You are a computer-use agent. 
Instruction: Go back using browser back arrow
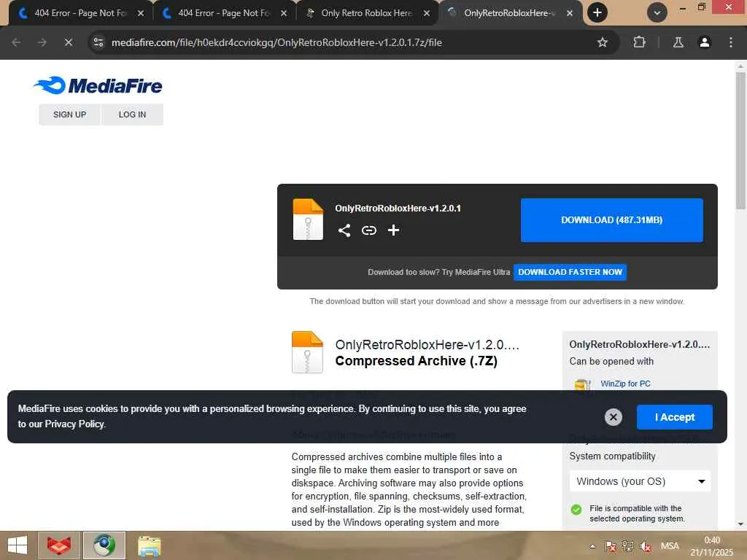(16, 42)
